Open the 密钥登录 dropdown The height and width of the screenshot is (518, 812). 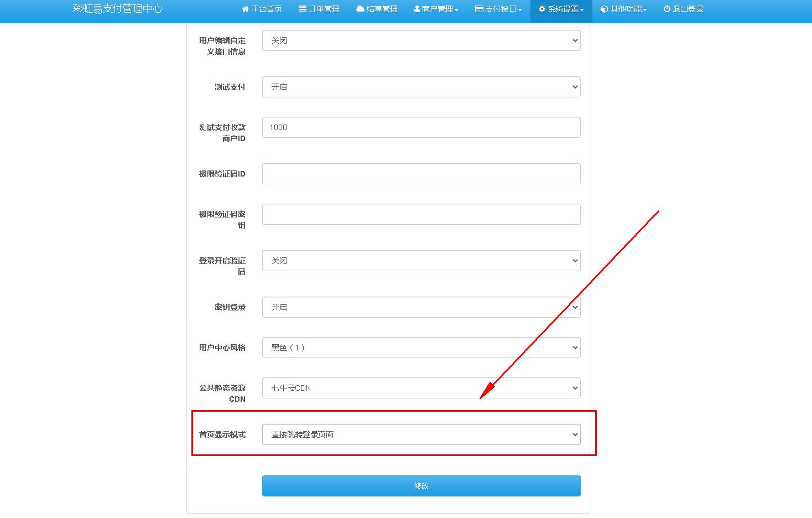(x=421, y=307)
